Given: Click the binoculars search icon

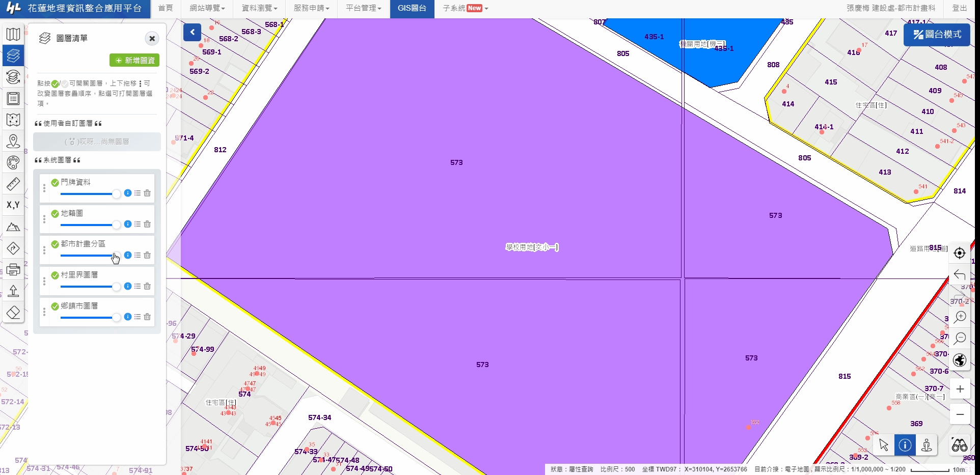Looking at the screenshot, I should (x=959, y=445).
